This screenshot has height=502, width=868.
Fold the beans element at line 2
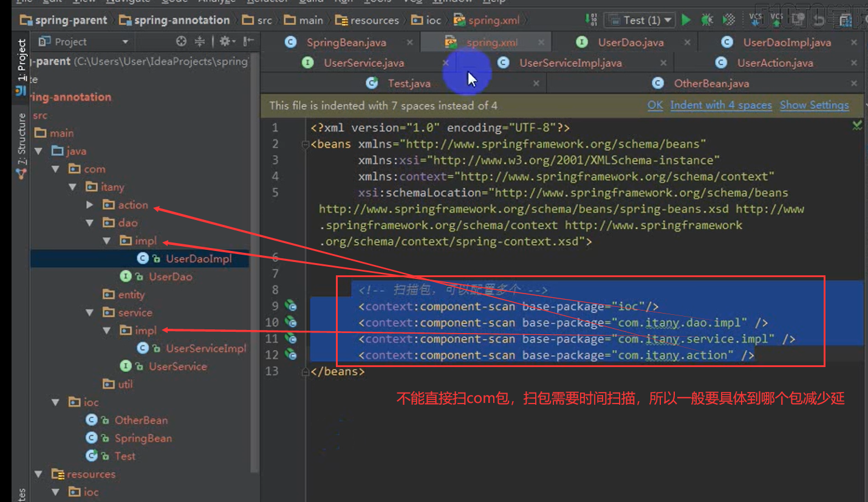(305, 145)
